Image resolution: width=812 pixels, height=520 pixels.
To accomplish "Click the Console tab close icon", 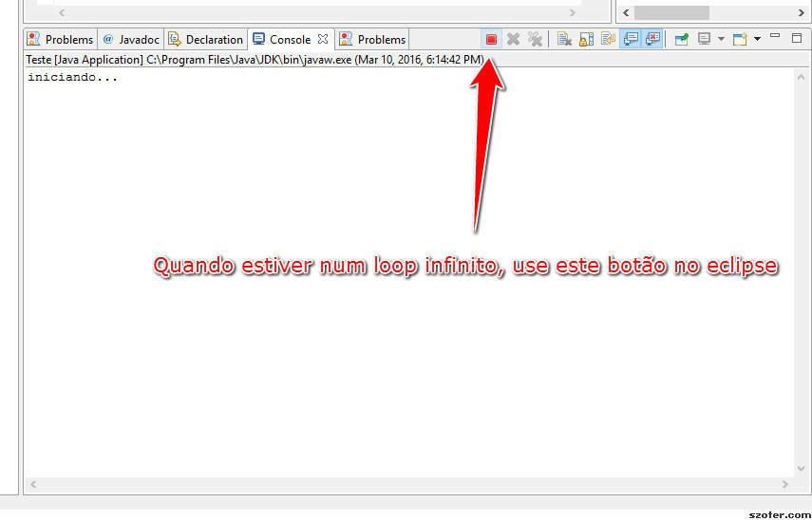I will 323,39.
